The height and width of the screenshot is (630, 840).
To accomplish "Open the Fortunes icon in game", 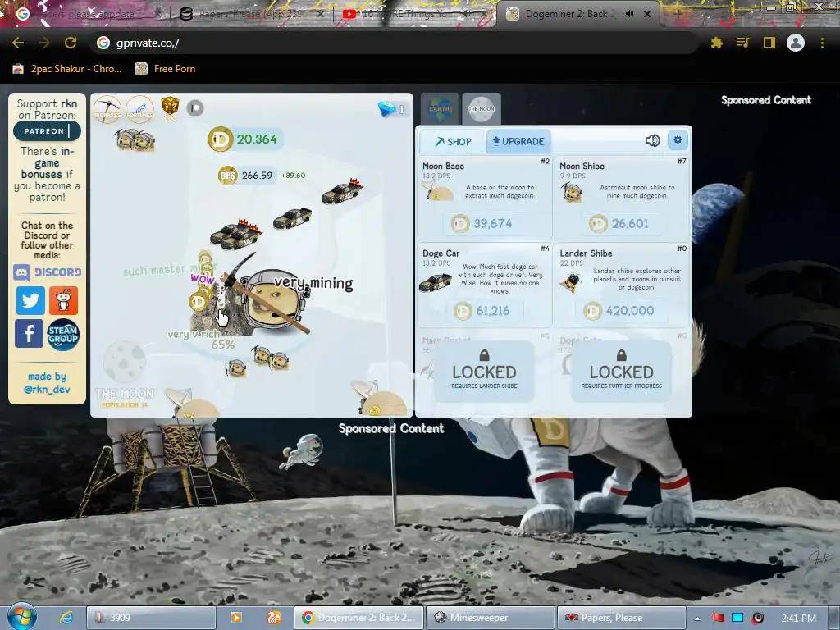I will coord(139,109).
